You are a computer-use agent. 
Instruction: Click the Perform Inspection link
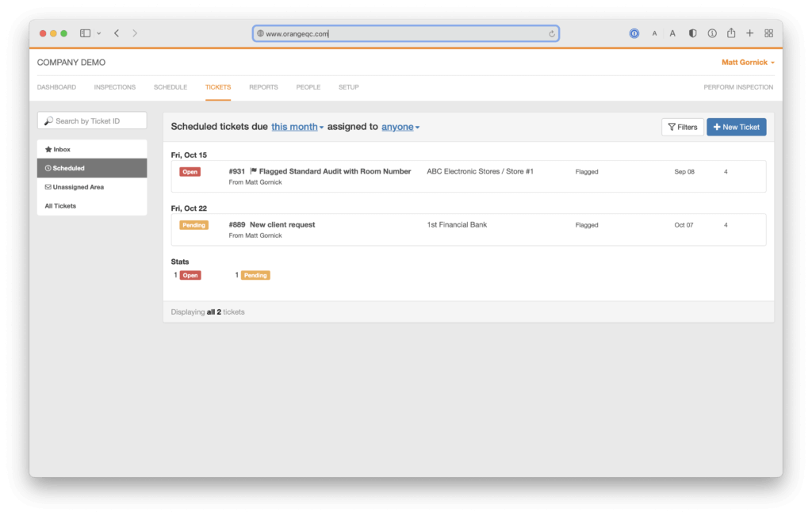[737, 87]
